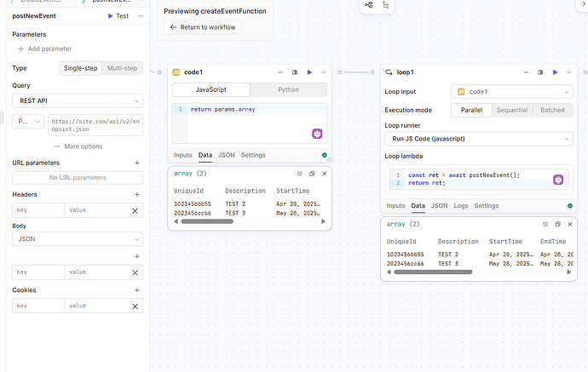Close the code1 result panel

tap(325, 174)
